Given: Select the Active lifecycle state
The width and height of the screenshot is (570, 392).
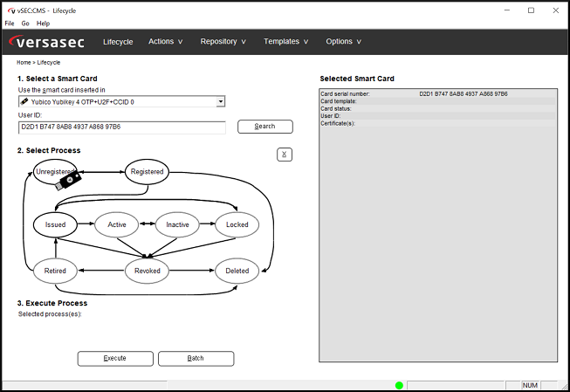Looking at the screenshot, I should click(117, 224).
